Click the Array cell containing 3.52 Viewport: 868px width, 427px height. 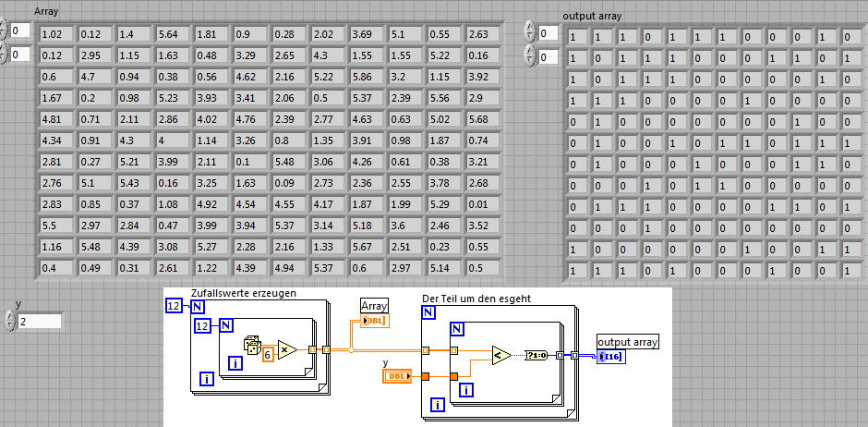click(483, 226)
